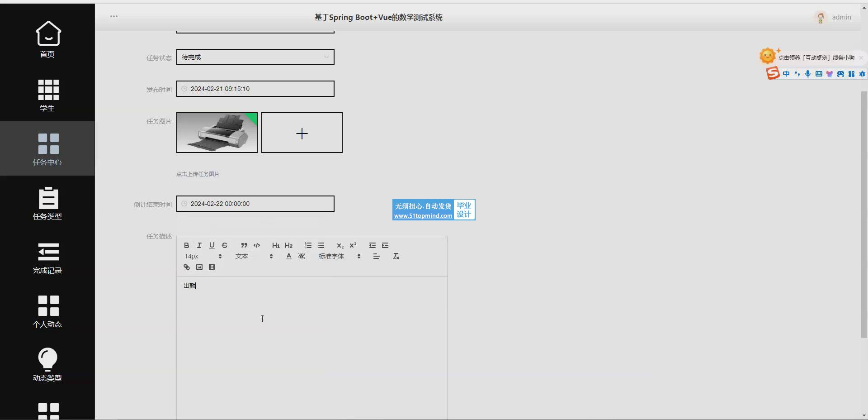The width and height of the screenshot is (868, 420).
Task: Click the 51topmind.com ad banner
Action: pos(434,210)
